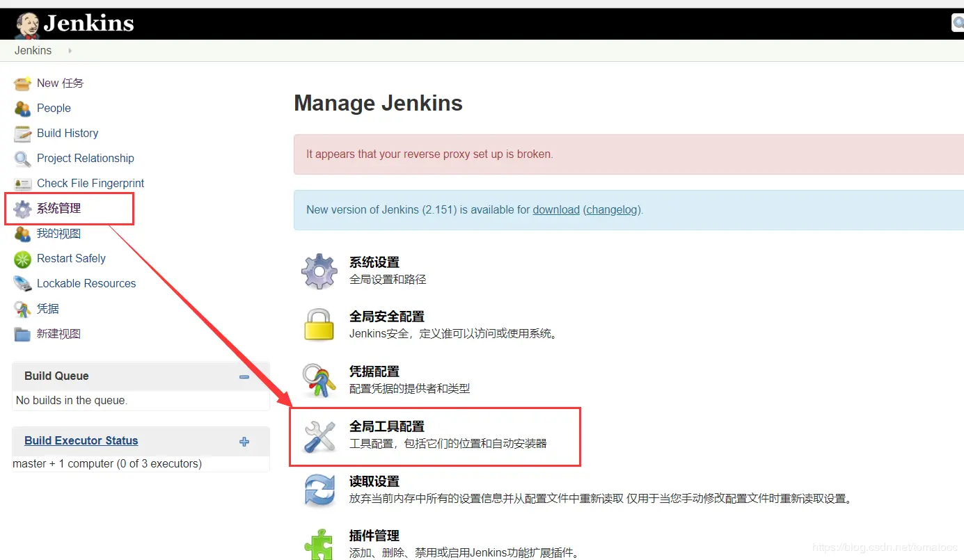Open 凭据 sidebar link

[x=48, y=308]
